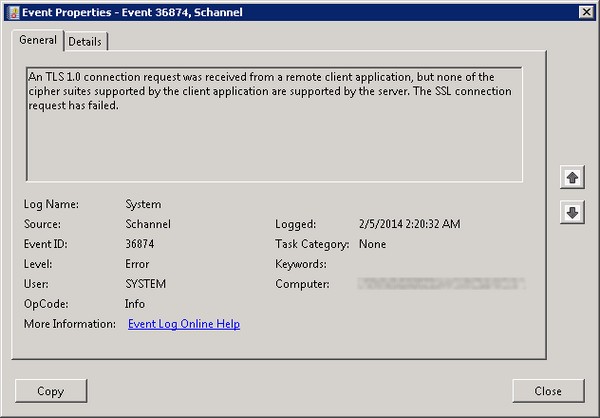This screenshot has width=600, height=418.
Task: Close the dialog with the X button
Action: (586, 12)
